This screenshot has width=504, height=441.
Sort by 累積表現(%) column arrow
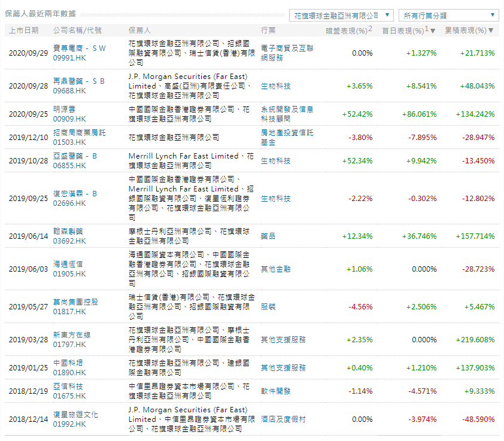tap(491, 31)
